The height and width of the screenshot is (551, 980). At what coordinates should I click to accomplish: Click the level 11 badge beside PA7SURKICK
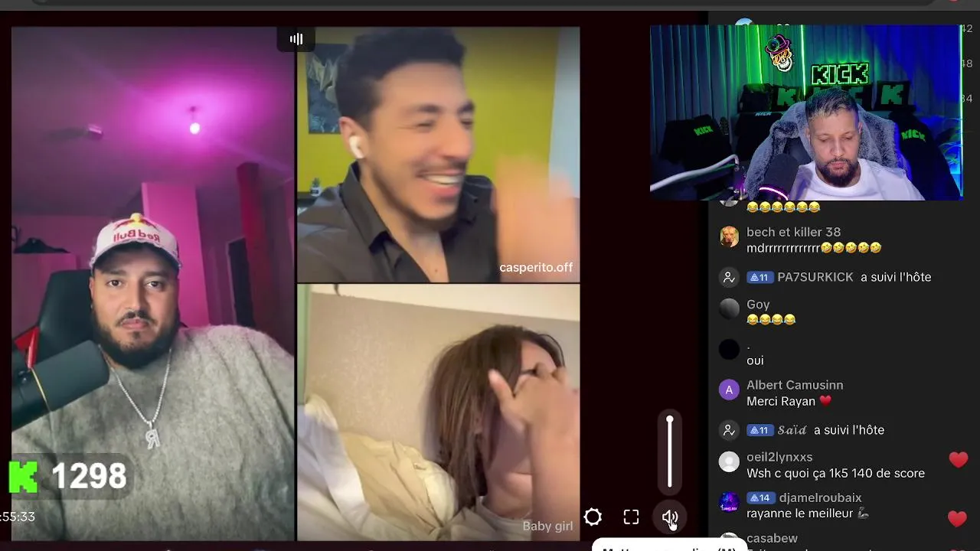[x=759, y=277]
